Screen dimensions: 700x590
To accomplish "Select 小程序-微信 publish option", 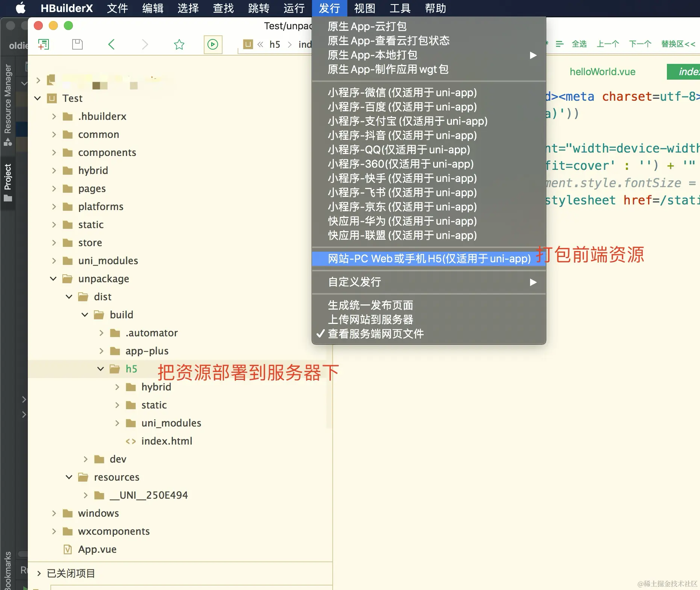I will coord(429,92).
